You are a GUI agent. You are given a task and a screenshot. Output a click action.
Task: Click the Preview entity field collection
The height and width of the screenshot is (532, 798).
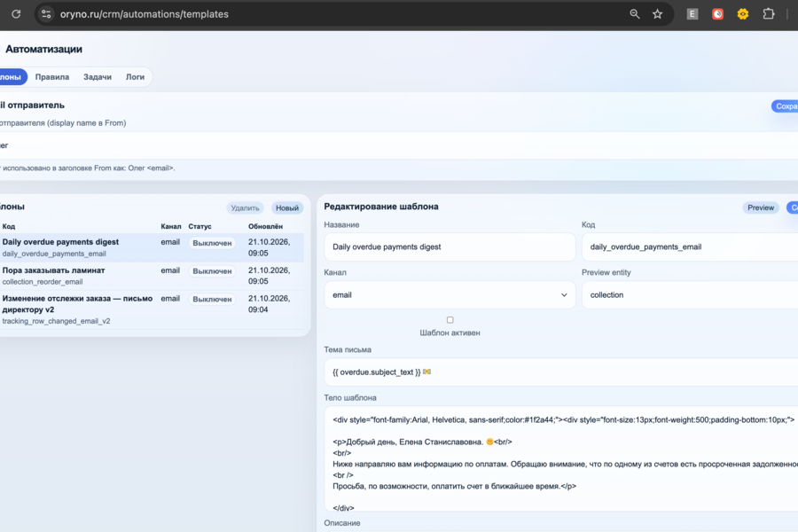click(690, 295)
